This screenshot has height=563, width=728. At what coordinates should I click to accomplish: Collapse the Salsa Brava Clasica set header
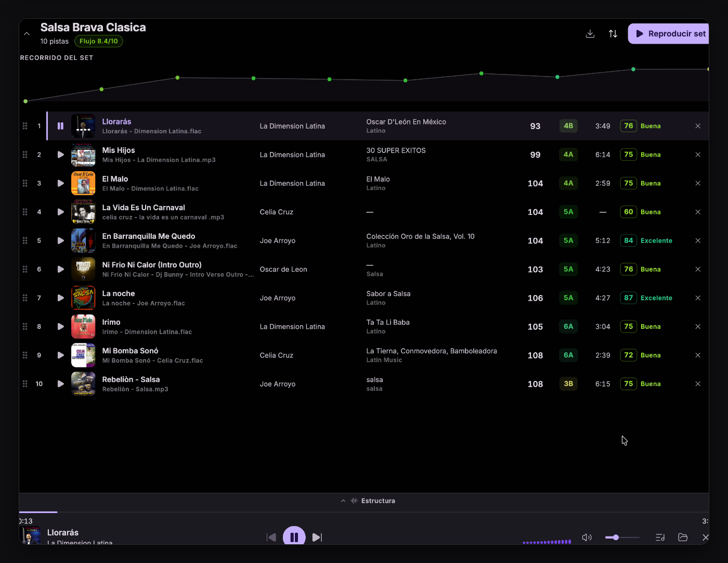27,34
